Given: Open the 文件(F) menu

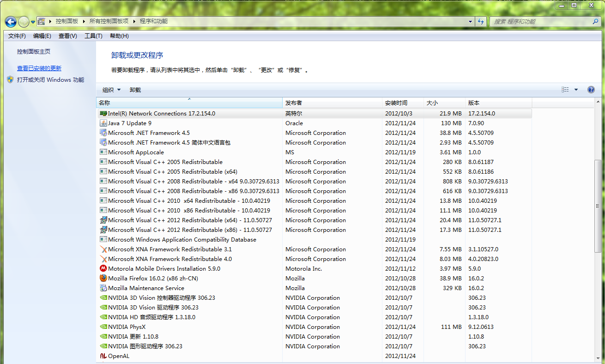Looking at the screenshot, I should click(17, 36).
